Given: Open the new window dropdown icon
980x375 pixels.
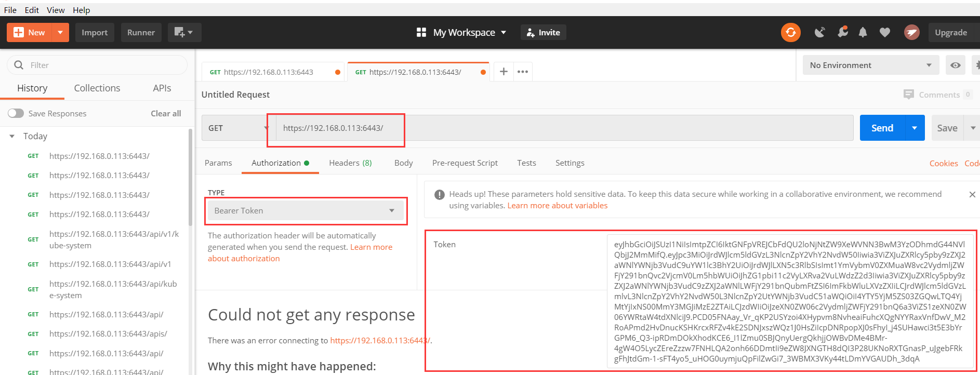Looking at the screenshot, I should click(184, 32).
